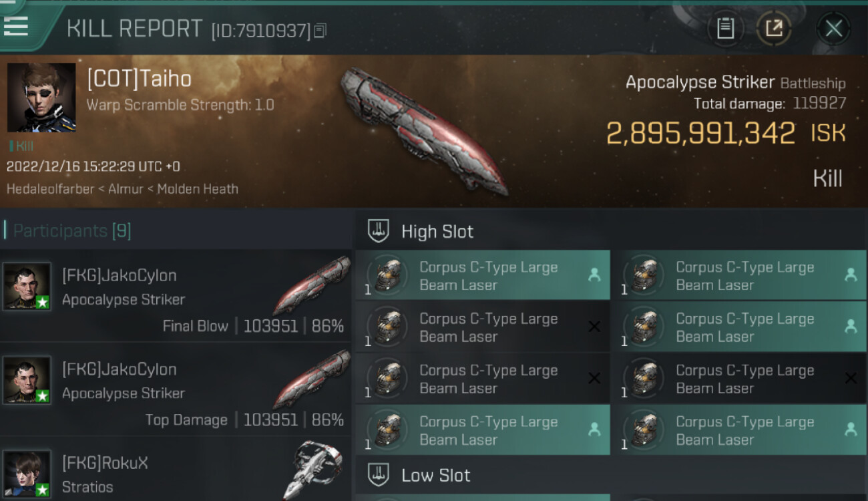Click the Hedaleolfarber system location link
This screenshot has width=868, height=501.
[x=51, y=189]
